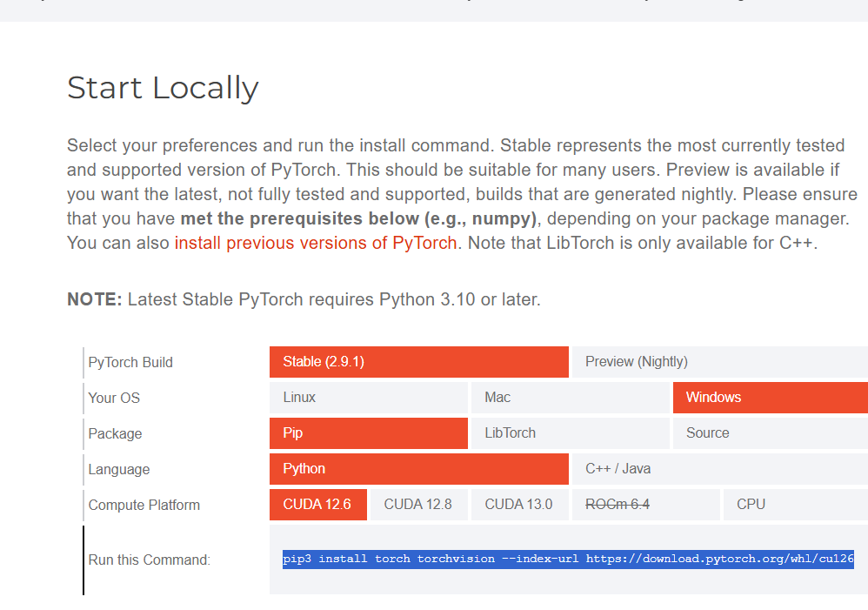This screenshot has height=610, width=868.
Task: Open the install previous versions of PyTorch link
Action: [x=316, y=243]
